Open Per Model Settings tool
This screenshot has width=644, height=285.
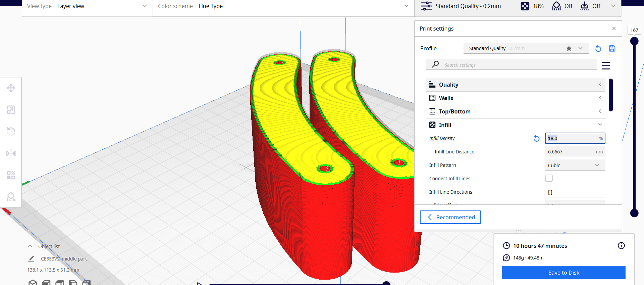[x=11, y=175]
